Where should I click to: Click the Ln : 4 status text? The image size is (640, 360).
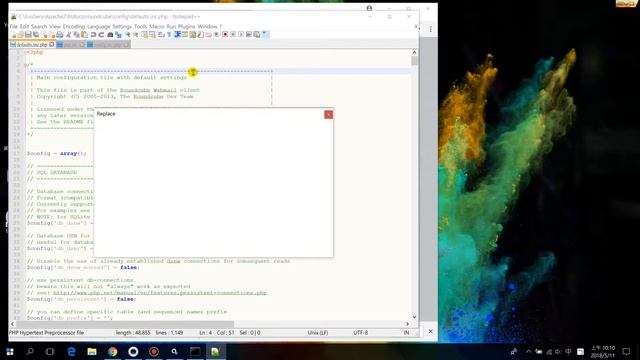click(x=205, y=333)
